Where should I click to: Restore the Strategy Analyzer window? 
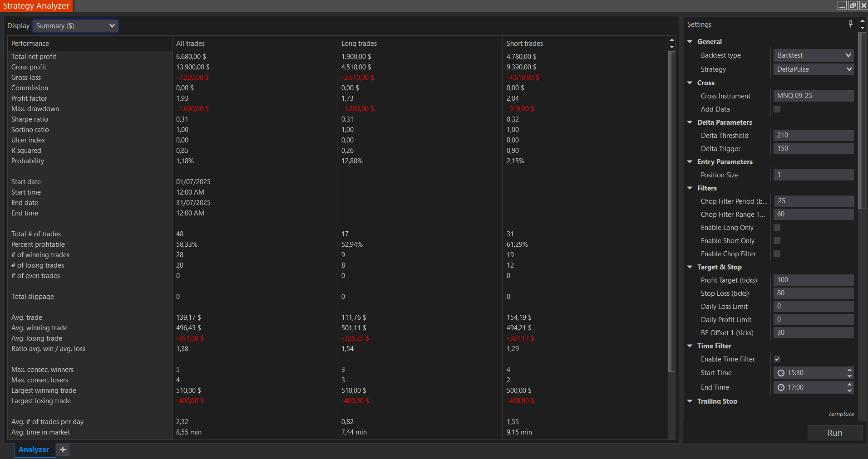(x=853, y=5)
